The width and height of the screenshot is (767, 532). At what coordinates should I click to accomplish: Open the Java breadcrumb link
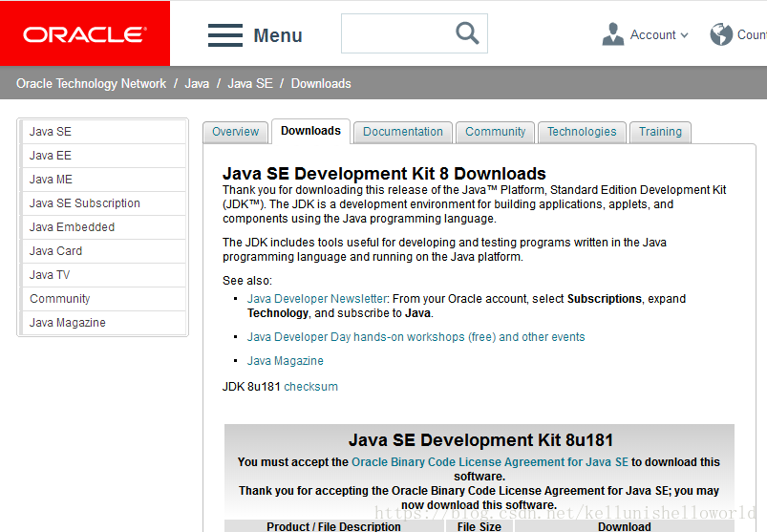point(197,84)
